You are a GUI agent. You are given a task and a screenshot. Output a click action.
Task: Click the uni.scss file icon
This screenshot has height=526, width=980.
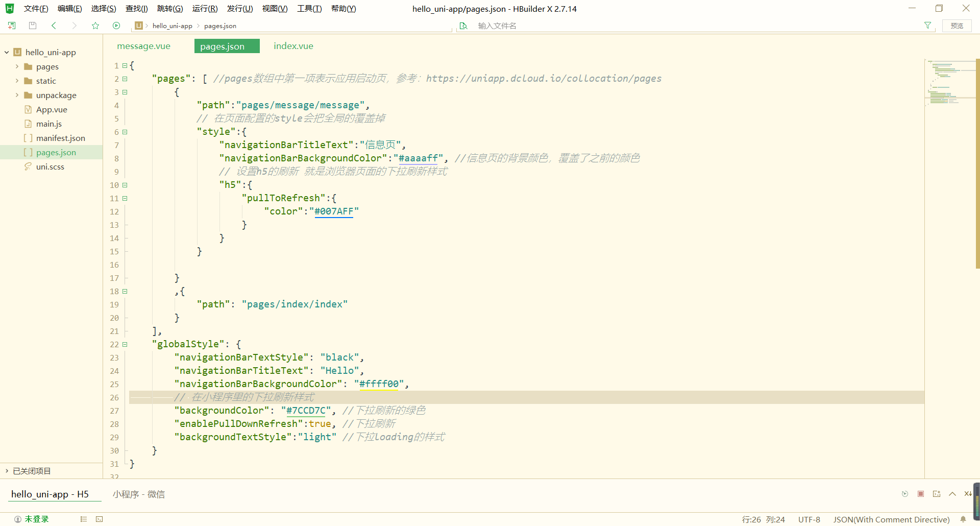pos(28,166)
